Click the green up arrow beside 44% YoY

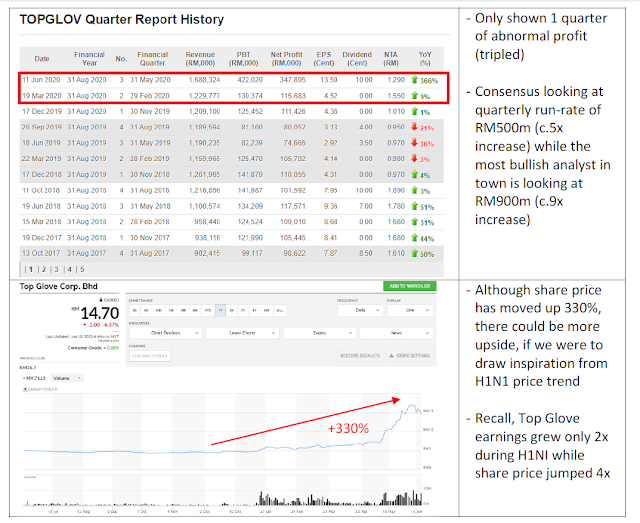[415, 238]
